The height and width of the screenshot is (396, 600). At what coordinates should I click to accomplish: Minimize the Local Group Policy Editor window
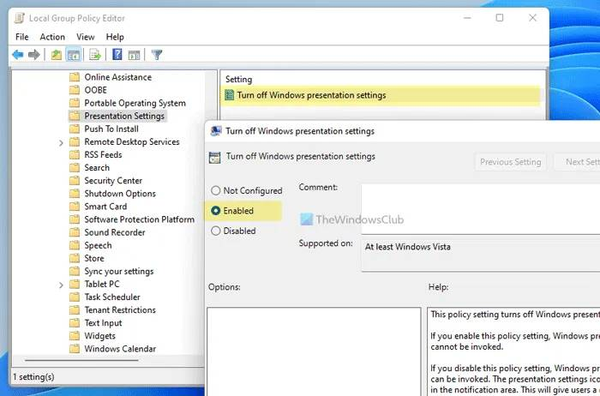tap(467, 18)
